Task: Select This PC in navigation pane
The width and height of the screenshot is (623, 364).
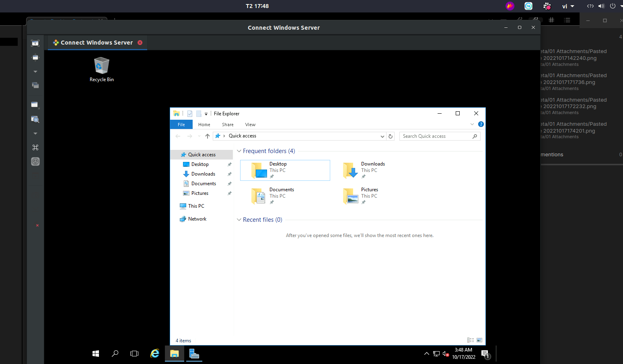Action: coord(196,206)
